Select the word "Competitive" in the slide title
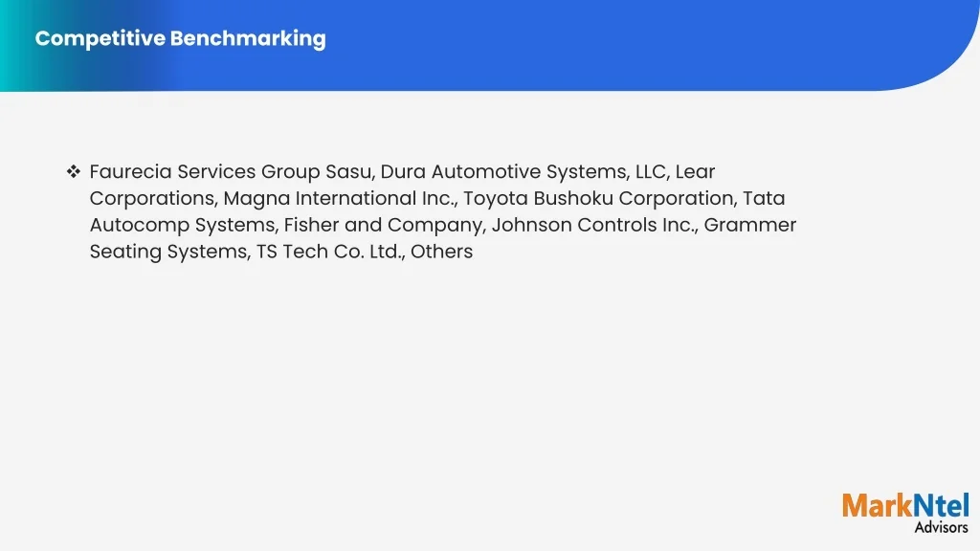Viewport: 980px width, 551px height. click(x=100, y=39)
